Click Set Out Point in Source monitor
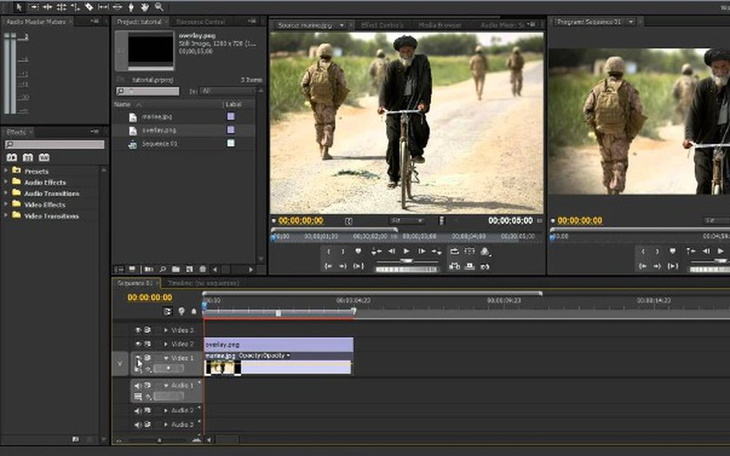The height and width of the screenshot is (456, 730). pos(343,252)
